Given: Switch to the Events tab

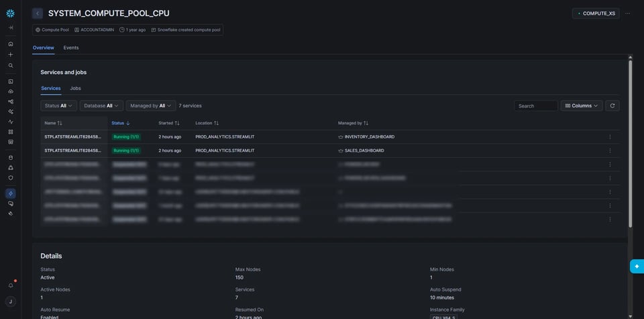Looking at the screenshot, I should (71, 48).
